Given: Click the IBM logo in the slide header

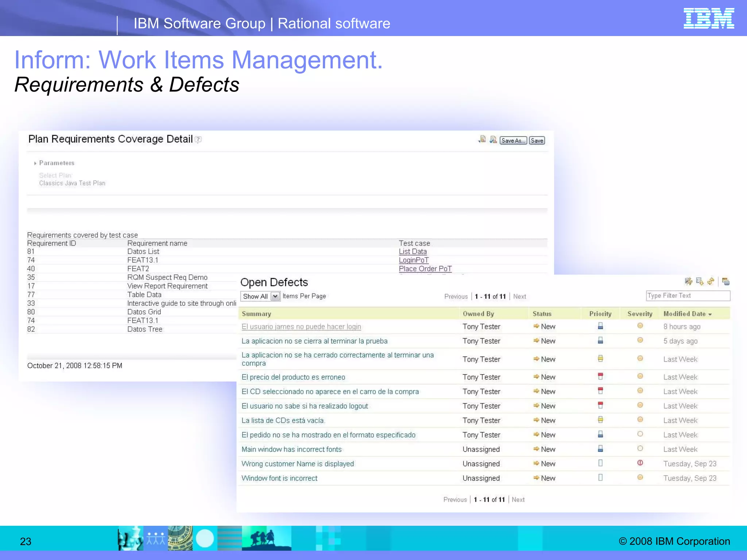Looking at the screenshot, I should pos(709,18).
